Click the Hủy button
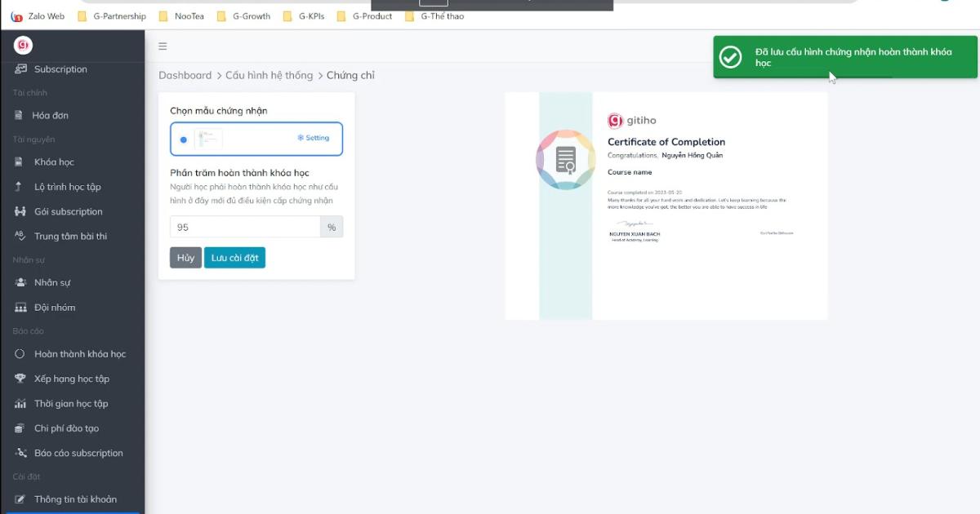 pyautogui.click(x=185, y=258)
